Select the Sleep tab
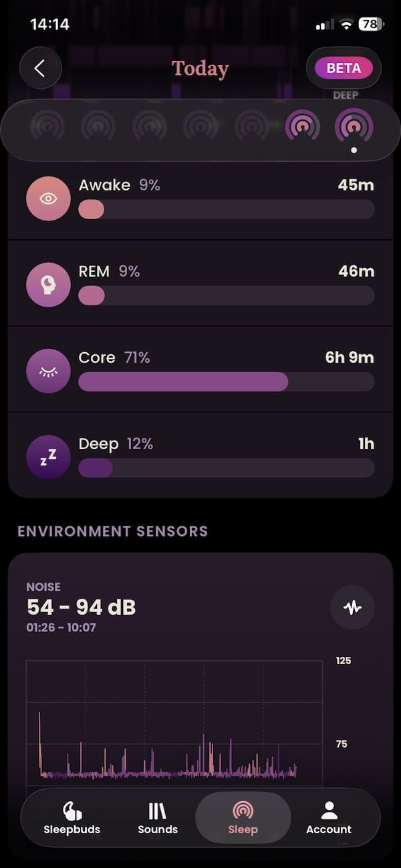 (243, 819)
